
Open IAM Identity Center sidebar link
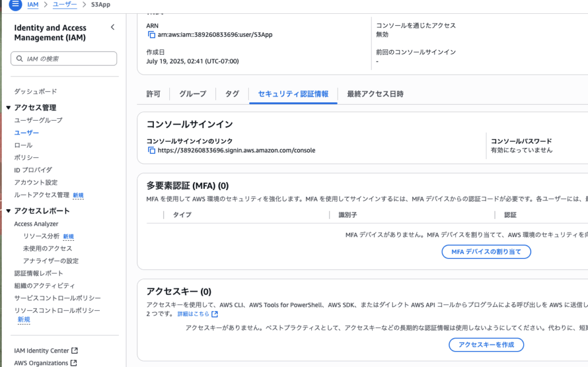(x=41, y=350)
